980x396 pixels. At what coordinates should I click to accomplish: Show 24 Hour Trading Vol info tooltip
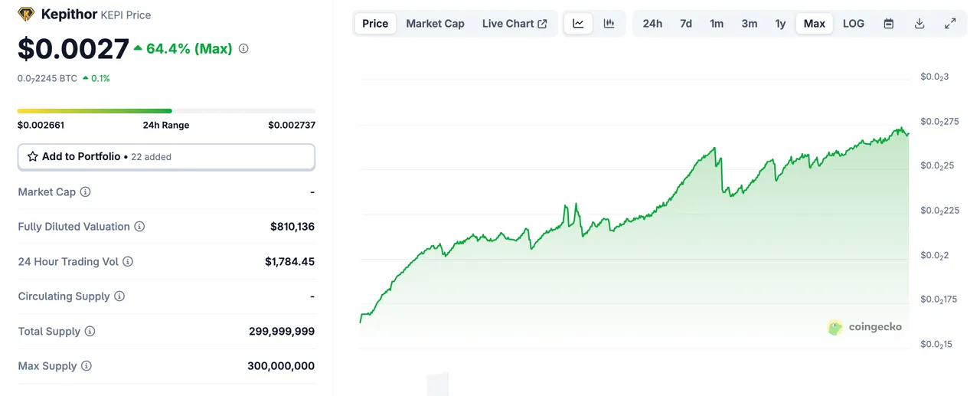128,262
